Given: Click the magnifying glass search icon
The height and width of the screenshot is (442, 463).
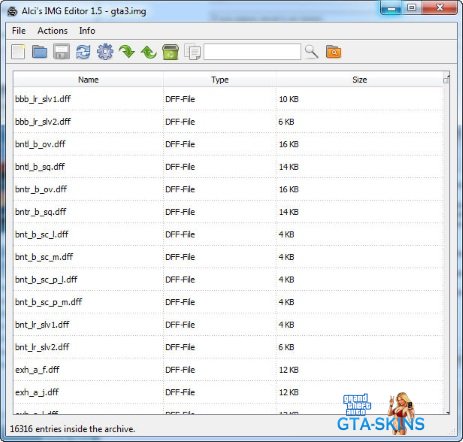Looking at the screenshot, I should 311,52.
